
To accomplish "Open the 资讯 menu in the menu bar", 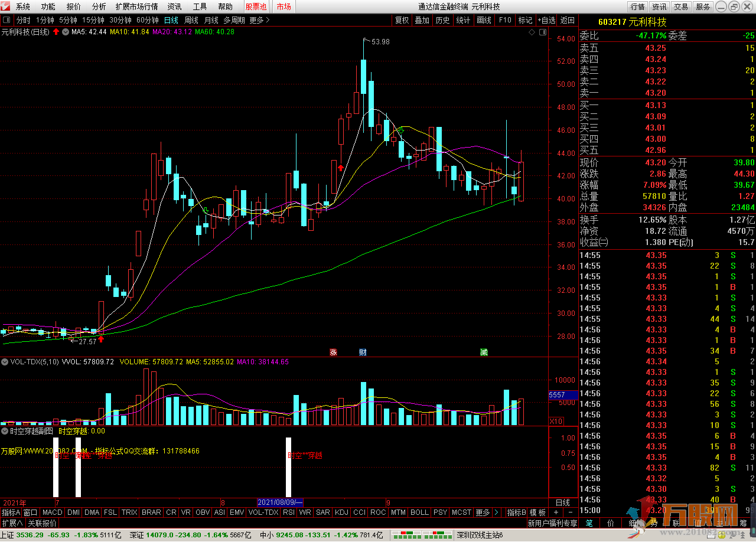I will (174, 7).
